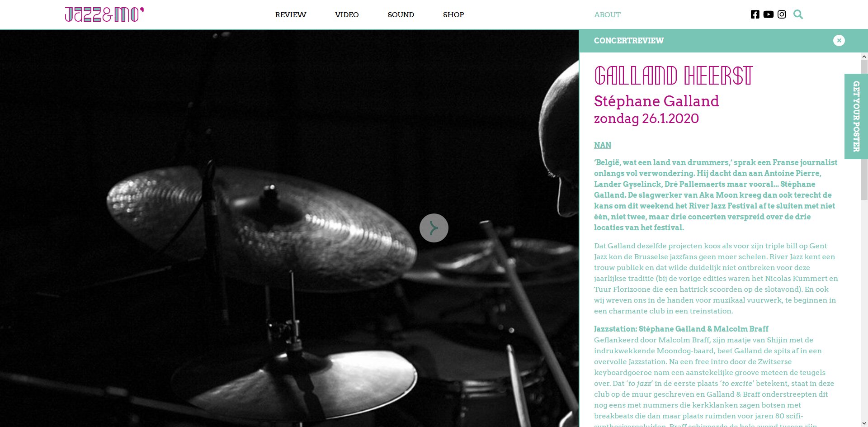868x427 pixels.
Task: Open the Facebook icon link
Action: click(755, 14)
